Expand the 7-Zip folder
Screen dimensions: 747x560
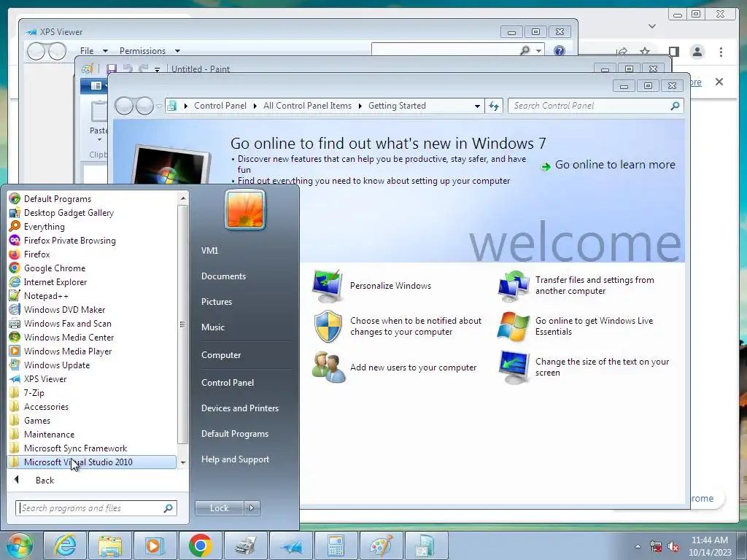coord(34,393)
